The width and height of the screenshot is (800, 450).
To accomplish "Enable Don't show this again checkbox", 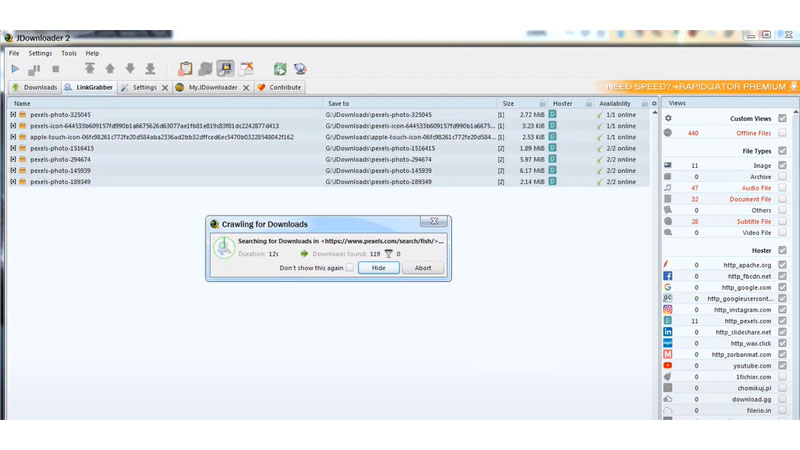I will (349, 267).
